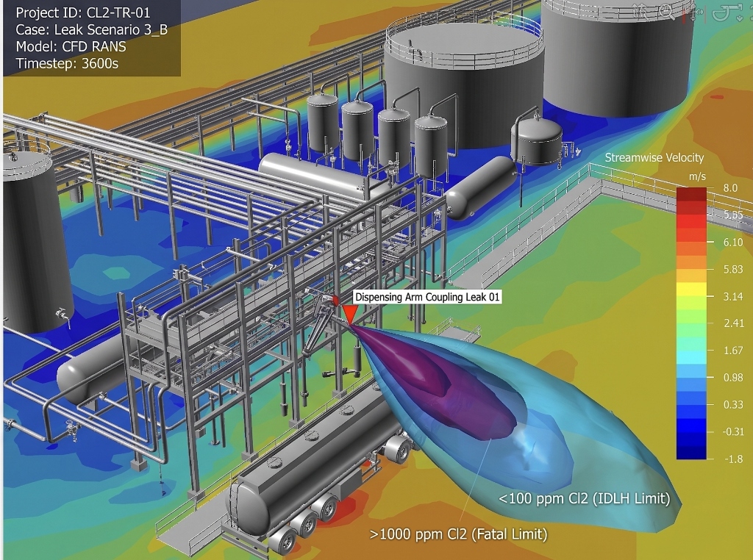
Task: Click the Streamwise Velocity legend title
Action: (x=654, y=158)
